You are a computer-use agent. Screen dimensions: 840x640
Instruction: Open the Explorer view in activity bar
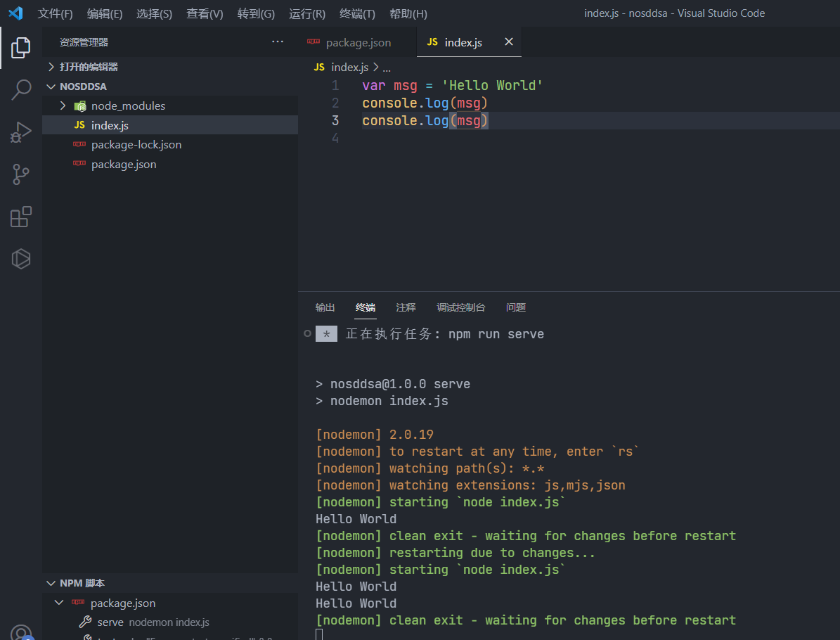[21, 48]
